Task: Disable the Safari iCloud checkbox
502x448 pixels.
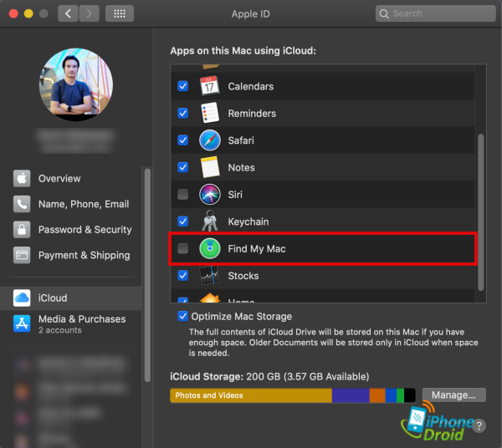Action: point(183,140)
